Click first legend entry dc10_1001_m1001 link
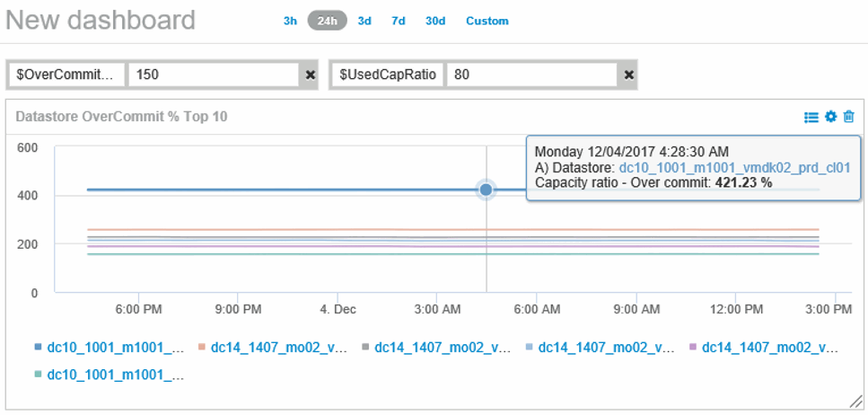The height and width of the screenshot is (415, 868). coord(116,347)
